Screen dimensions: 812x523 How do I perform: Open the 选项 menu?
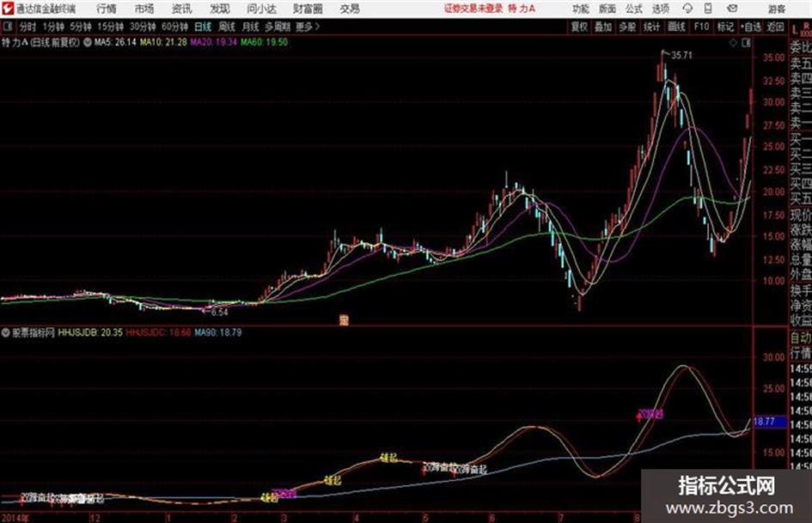pyautogui.click(x=660, y=9)
